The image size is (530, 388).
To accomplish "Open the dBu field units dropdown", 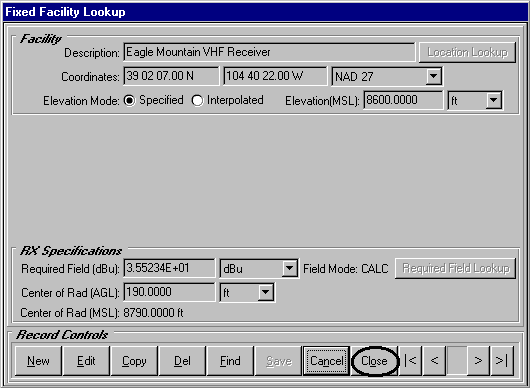I will [x=289, y=268].
